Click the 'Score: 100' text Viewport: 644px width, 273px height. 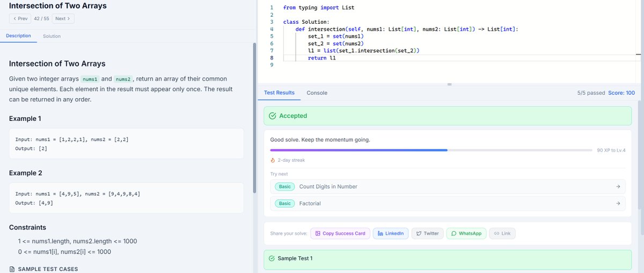coord(621,93)
